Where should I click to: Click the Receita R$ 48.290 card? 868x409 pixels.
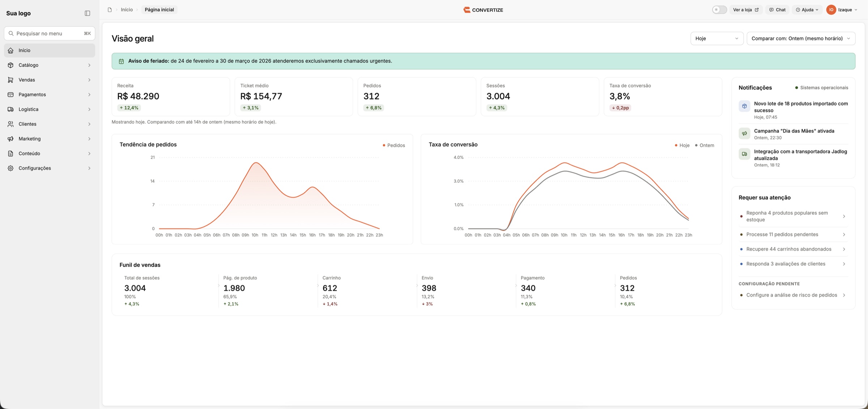(x=171, y=97)
